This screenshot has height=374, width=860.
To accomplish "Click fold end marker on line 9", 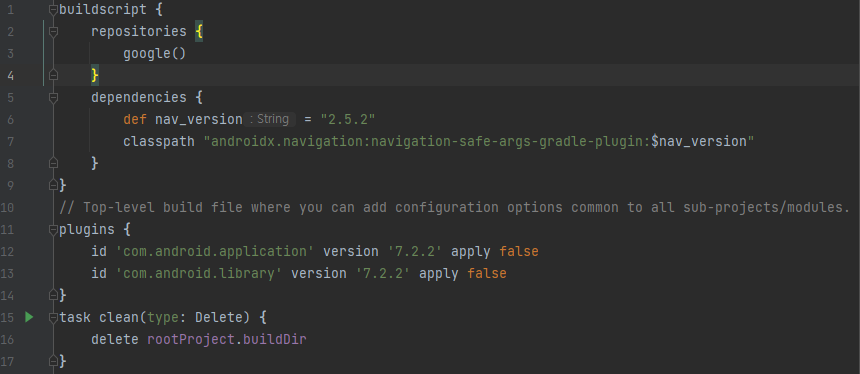I will (x=53, y=185).
